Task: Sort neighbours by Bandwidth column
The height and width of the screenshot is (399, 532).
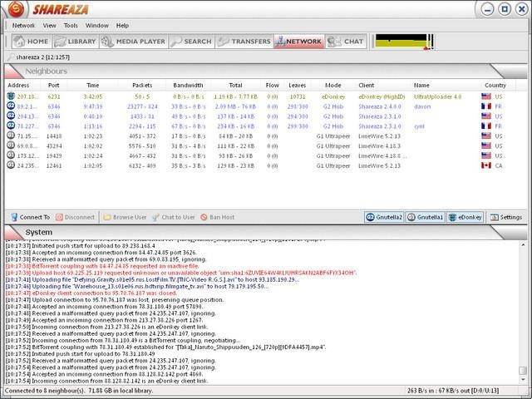Action: point(188,85)
